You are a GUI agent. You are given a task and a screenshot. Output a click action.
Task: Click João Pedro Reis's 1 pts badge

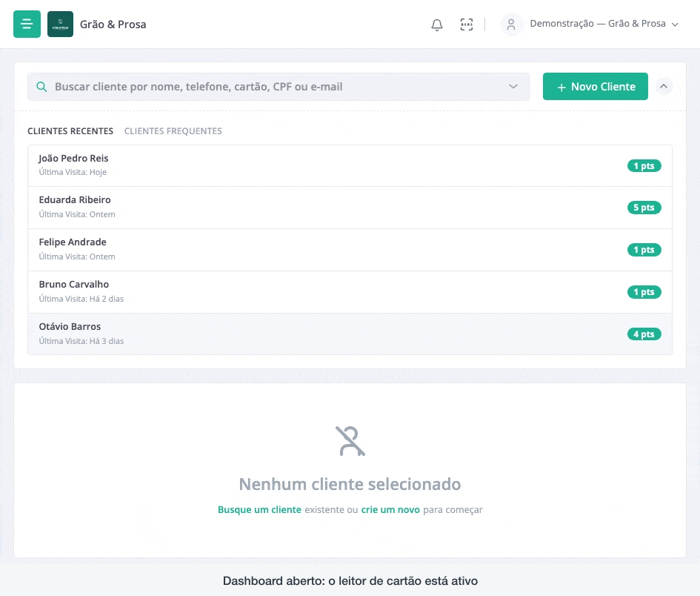pos(644,166)
